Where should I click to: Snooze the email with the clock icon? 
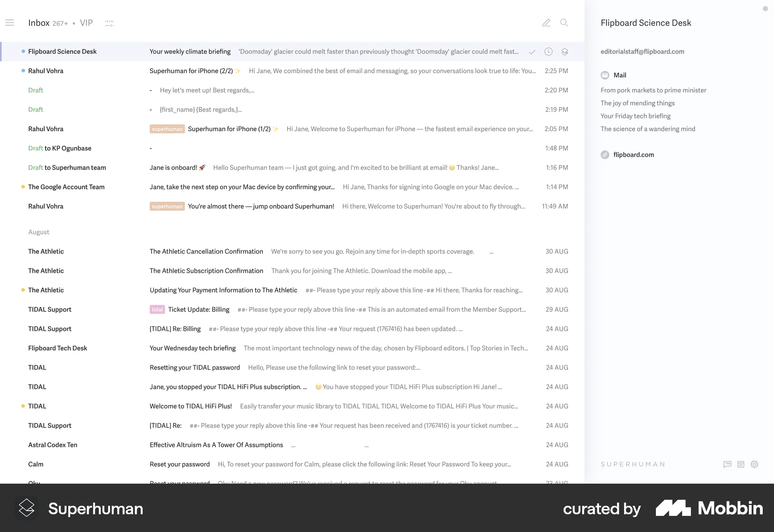(x=548, y=52)
